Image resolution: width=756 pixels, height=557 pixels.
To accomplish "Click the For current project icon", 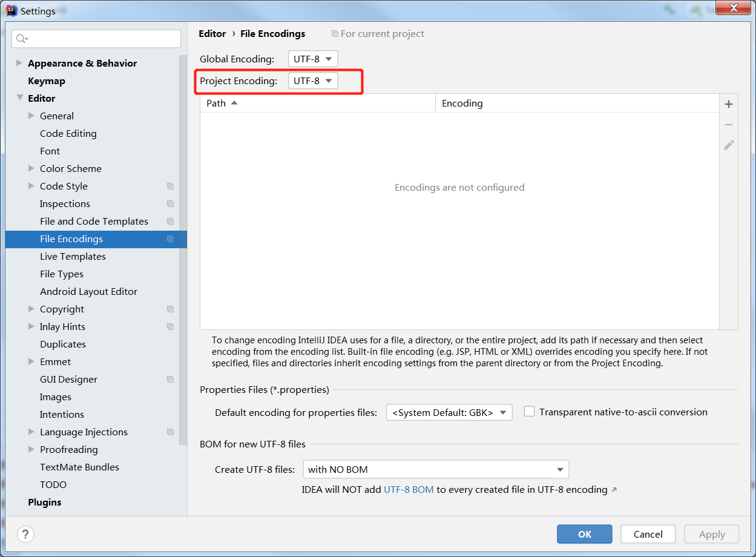I will point(335,34).
